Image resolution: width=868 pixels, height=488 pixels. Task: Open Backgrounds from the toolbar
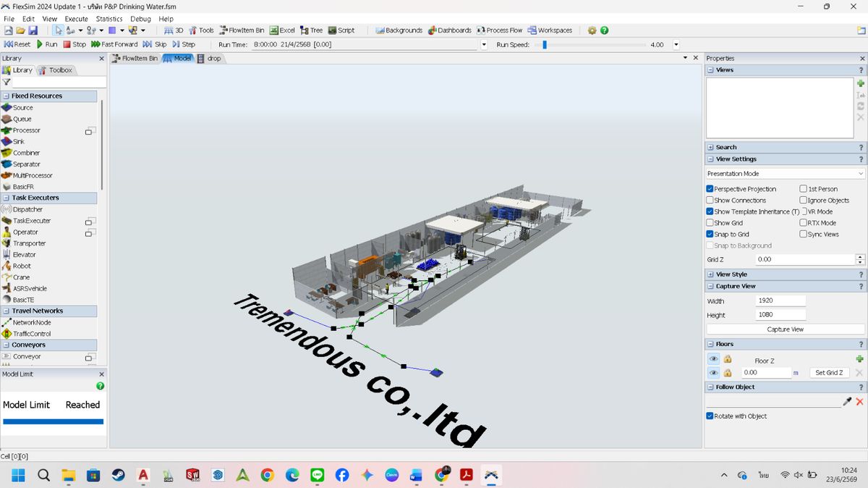(x=399, y=30)
